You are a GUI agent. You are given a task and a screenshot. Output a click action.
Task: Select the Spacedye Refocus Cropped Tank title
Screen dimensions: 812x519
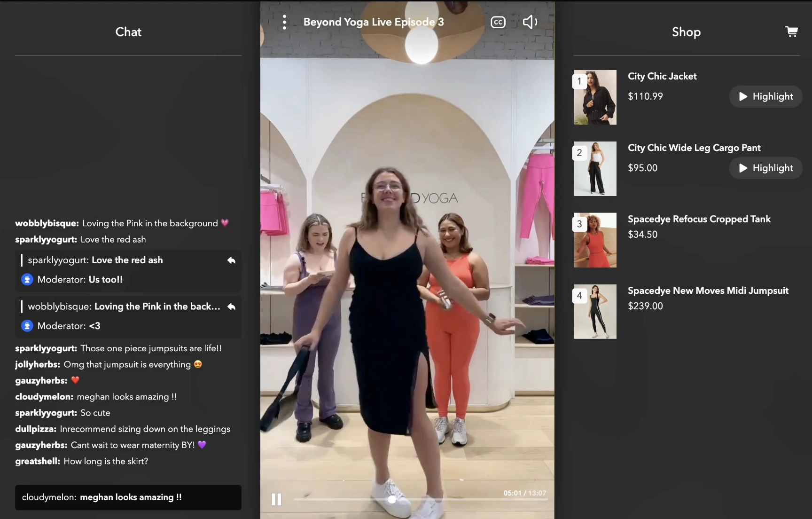(x=699, y=219)
